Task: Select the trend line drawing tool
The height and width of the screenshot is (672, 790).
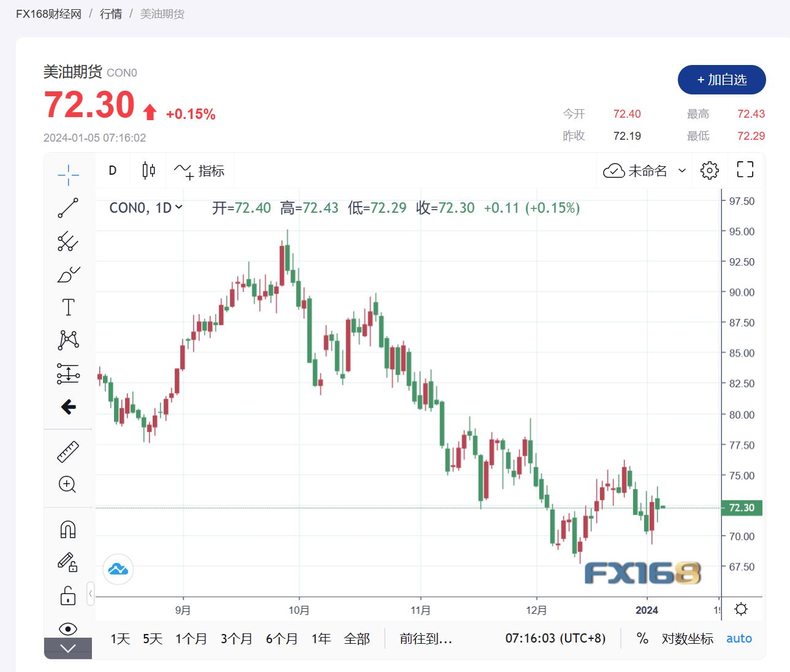Action: pyautogui.click(x=68, y=208)
